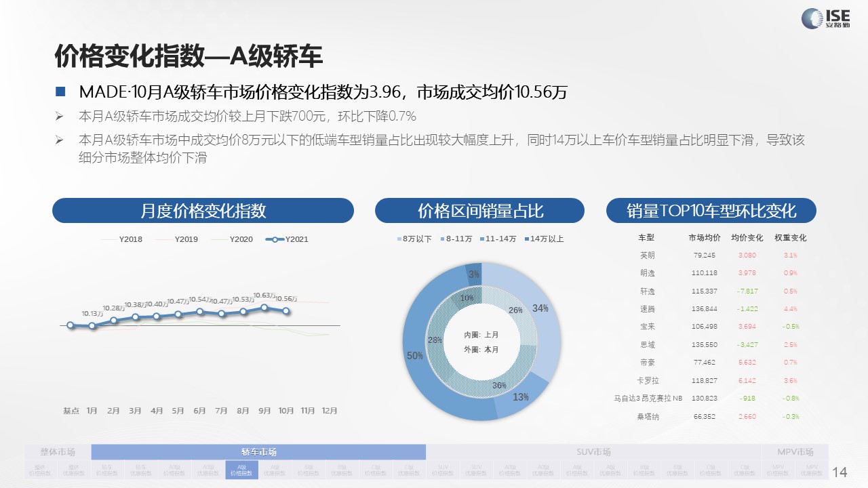Click the 销量TOP10车型环比变化 header button
Viewport: 868px width, 488px height.
[x=711, y=211]
